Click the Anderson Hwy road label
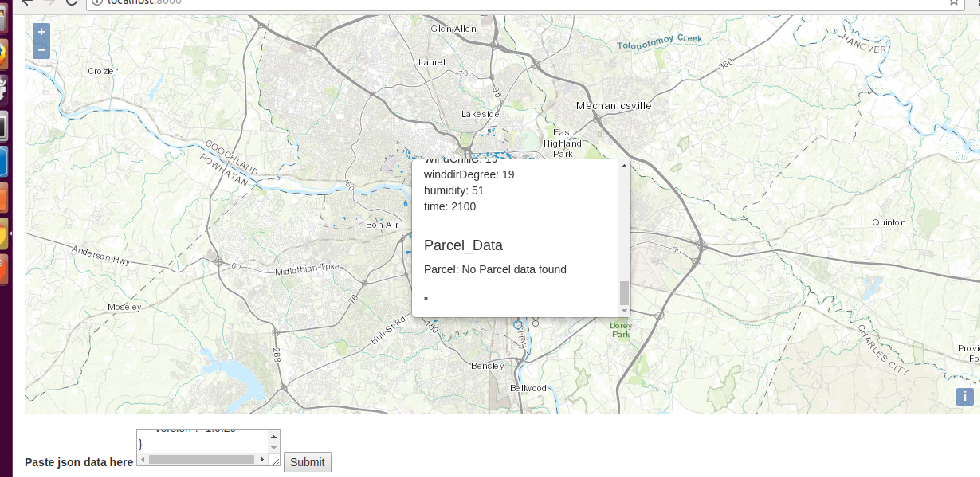The height and width of the screenshot is (477, 980). pyautogui.click(x=101, y=255)
